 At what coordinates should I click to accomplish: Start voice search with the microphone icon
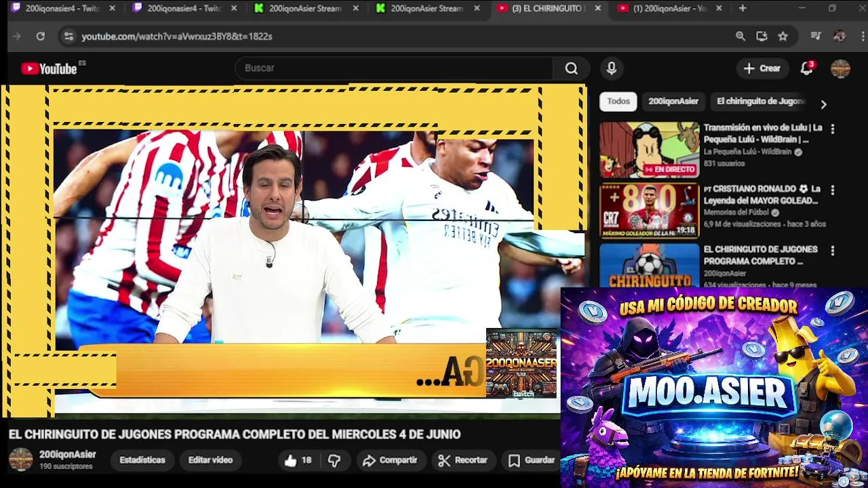[x=612, y=68]
